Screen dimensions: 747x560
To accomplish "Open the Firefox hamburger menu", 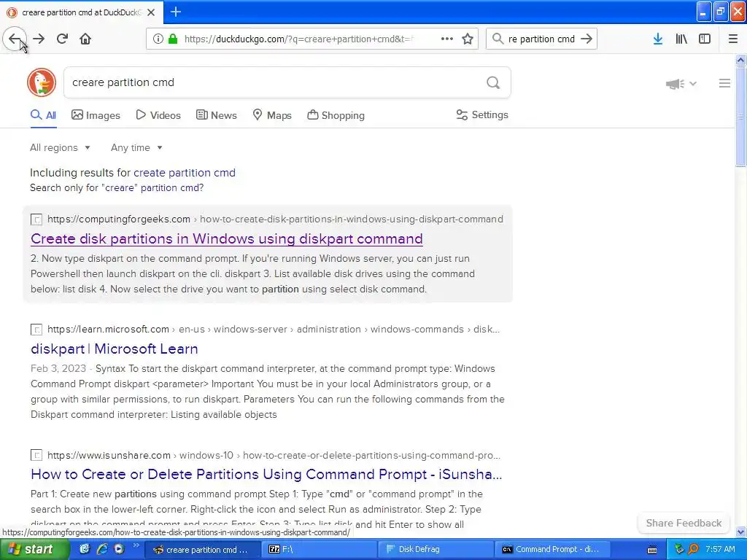I will click(x=733, y=39).
